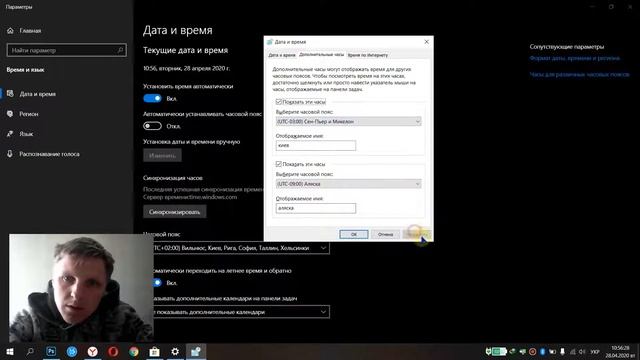Click the Дата и время sidebar icon
The width and height of the screenshot is (640, 360).
pyautogui.click(x=10, y=94)
